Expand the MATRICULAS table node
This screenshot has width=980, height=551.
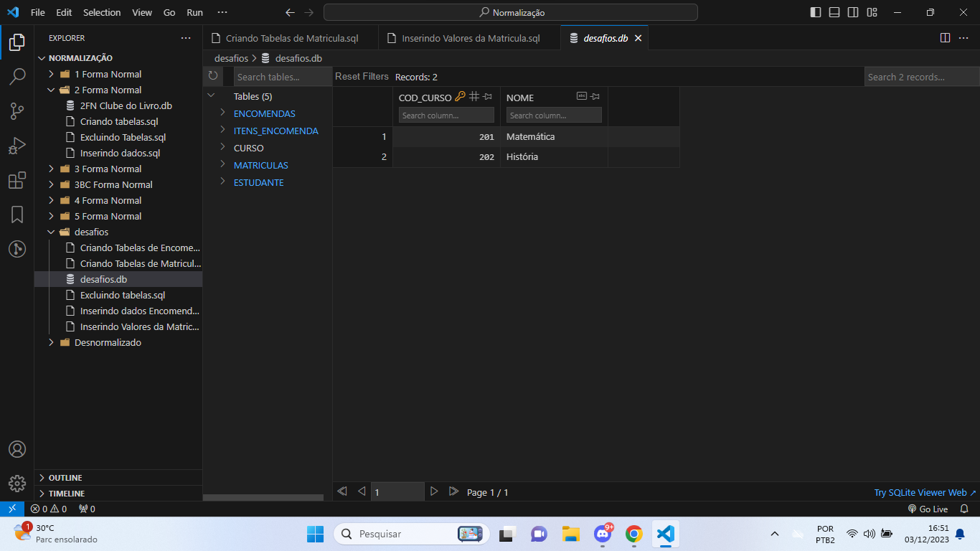pyautogui.click(x=223, y=164)
